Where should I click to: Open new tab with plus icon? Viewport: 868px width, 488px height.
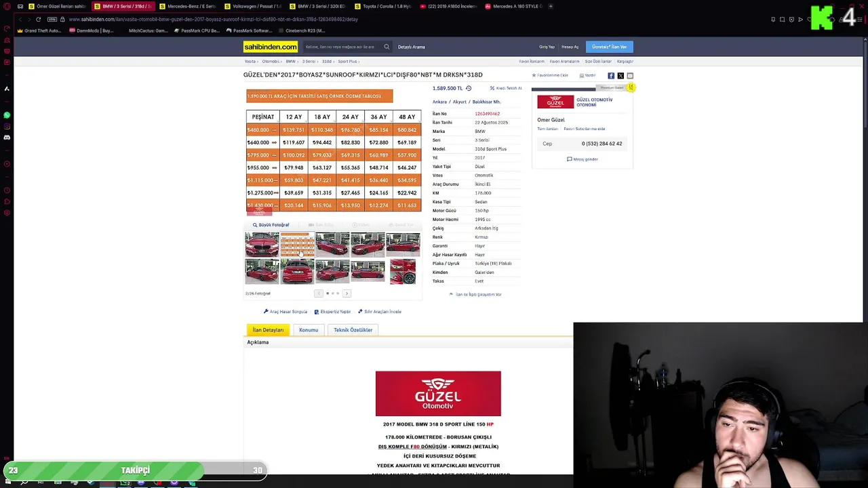(551, 6)
